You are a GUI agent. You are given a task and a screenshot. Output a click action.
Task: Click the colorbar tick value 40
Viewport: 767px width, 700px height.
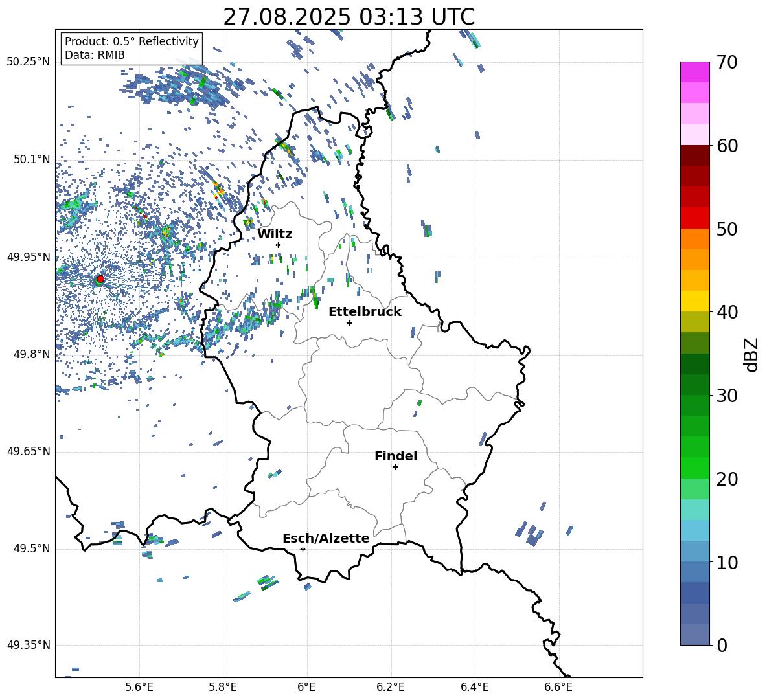[x=727, y=312]
